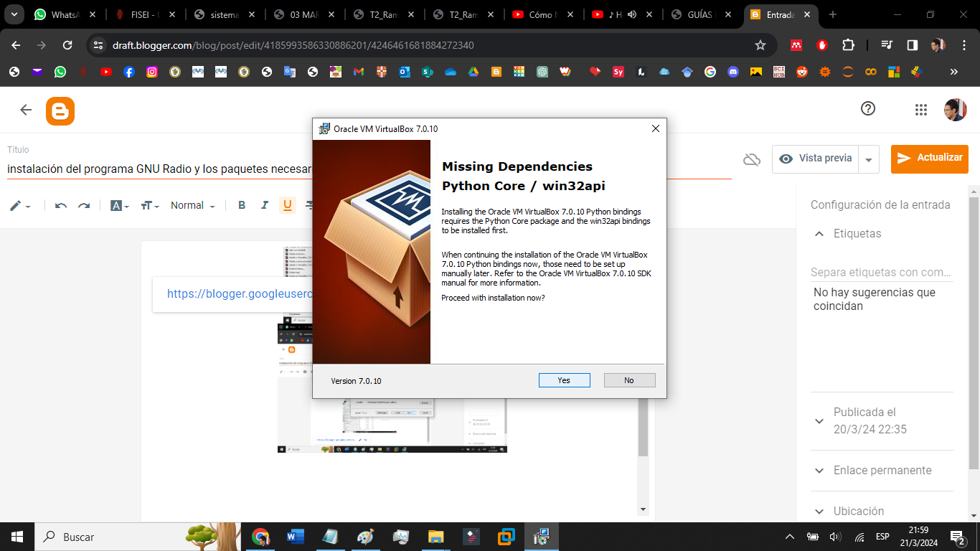
Task: Toggle italic formatting
Action: pos(265,205)
